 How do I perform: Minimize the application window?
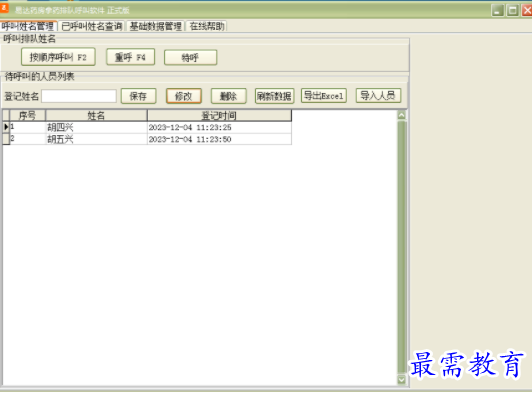tap(497, 11)
